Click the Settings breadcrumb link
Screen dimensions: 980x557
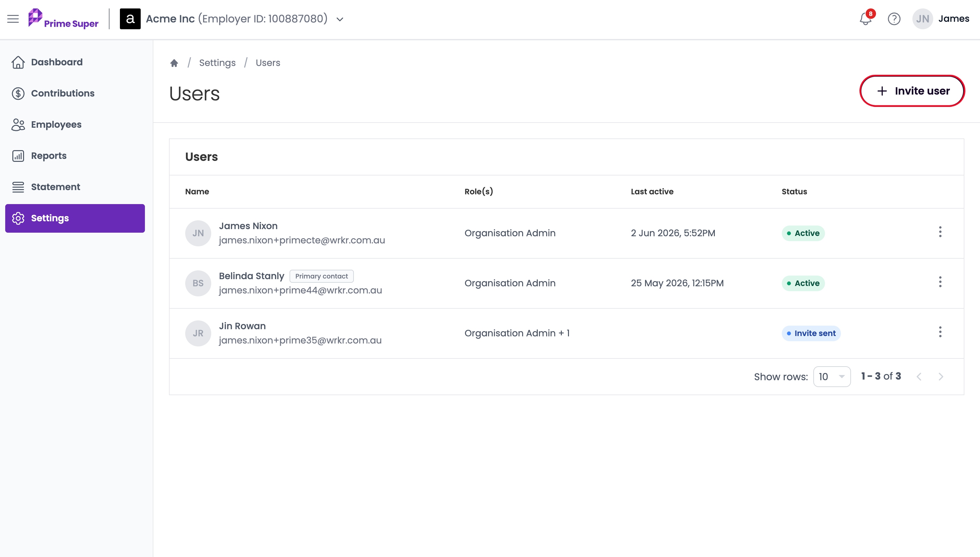click(217, 63)
